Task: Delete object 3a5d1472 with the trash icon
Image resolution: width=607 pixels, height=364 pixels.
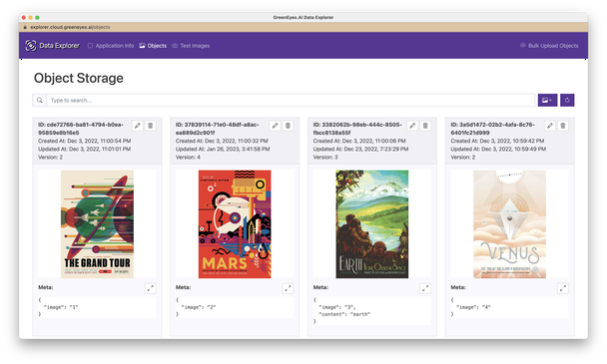Action: pyautogui.click(x=563, y=126)
